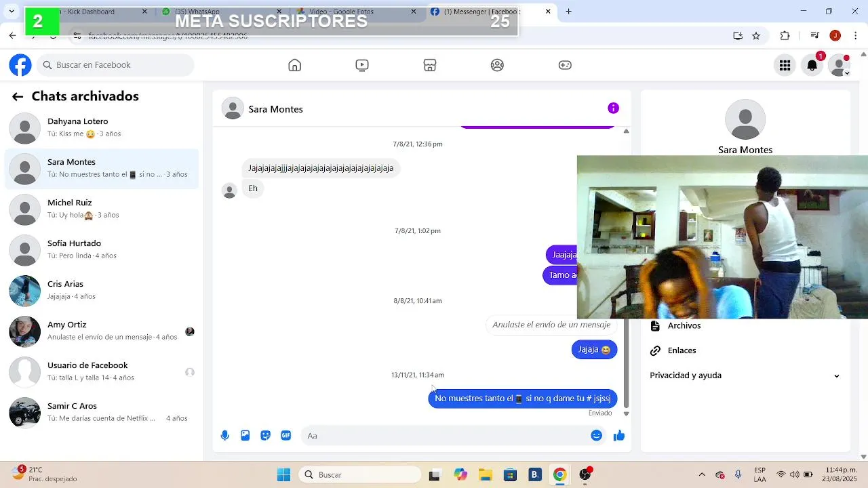Choose a sticker icon
The height and width of the screenshot is (488, 868).
coord(266,436)
